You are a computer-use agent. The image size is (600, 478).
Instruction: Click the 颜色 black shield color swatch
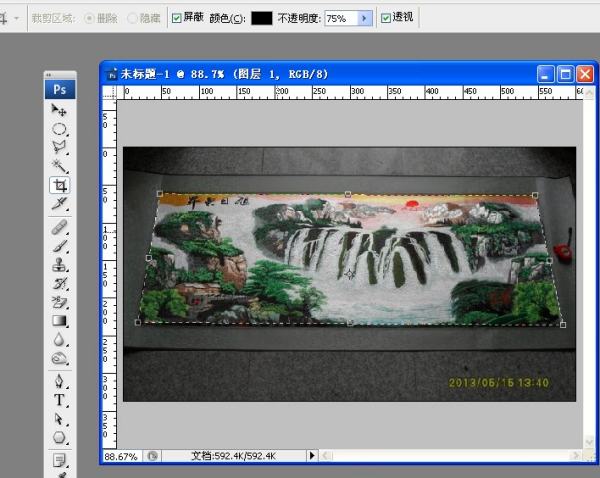[x=262, y=18]
